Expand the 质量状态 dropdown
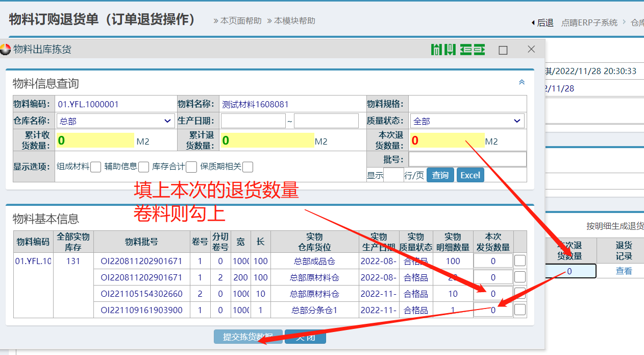The width and height of the screenshot is (644, 355). pos(467,121)
